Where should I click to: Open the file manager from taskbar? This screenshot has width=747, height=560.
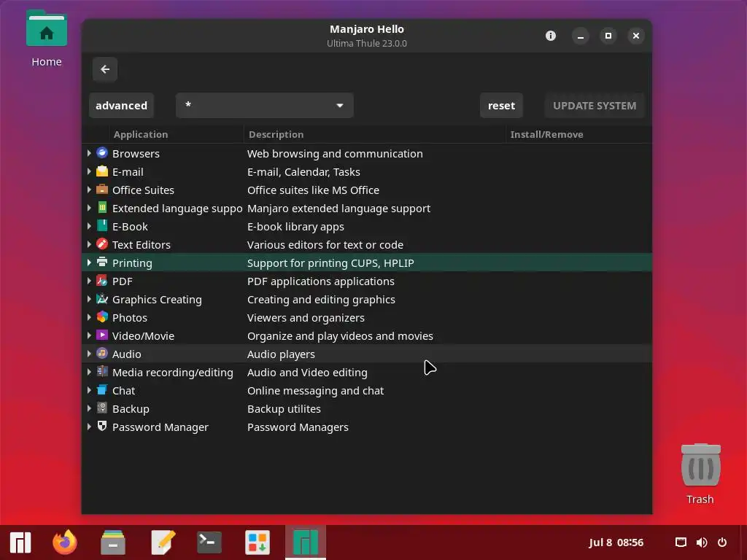tap(113, 542)
